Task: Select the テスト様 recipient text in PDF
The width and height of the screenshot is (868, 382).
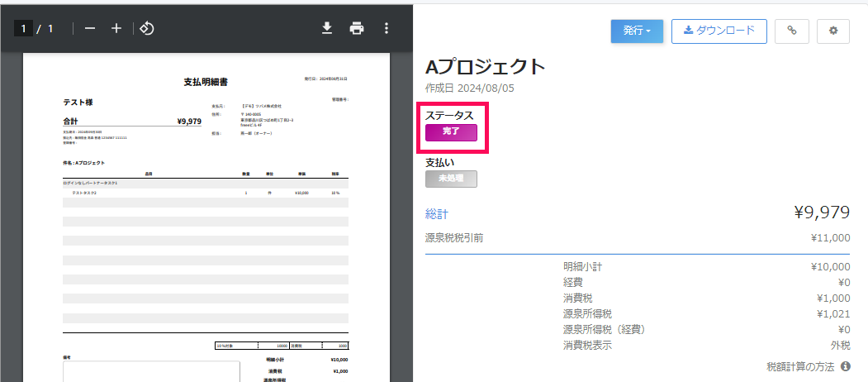Action: coord(78,103)
